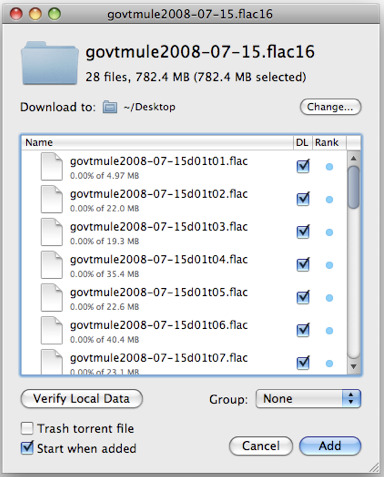This screenshot has height=477, width=384.
Task: Click the Cancel button
Action: coord(261,446)
